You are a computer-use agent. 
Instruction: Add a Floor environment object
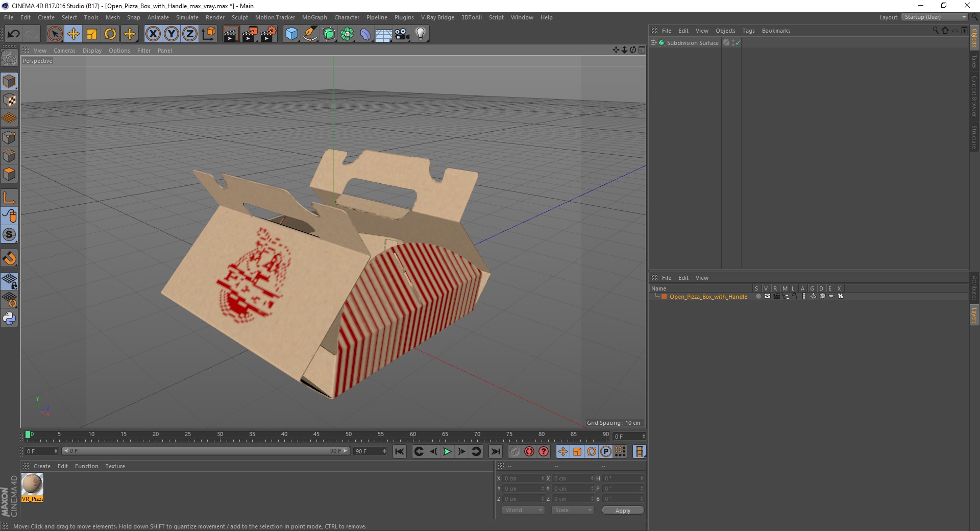coord(384,34)
